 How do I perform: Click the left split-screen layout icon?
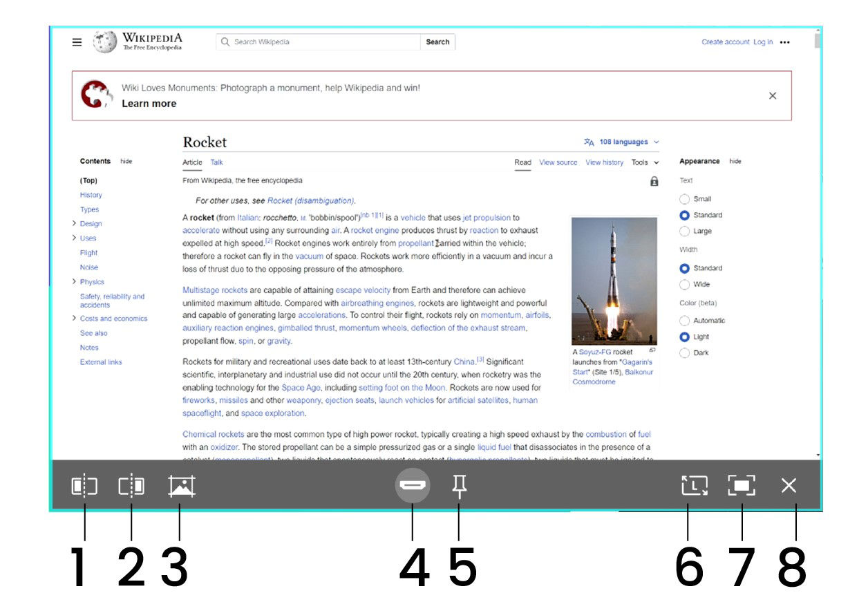point(84,487)
